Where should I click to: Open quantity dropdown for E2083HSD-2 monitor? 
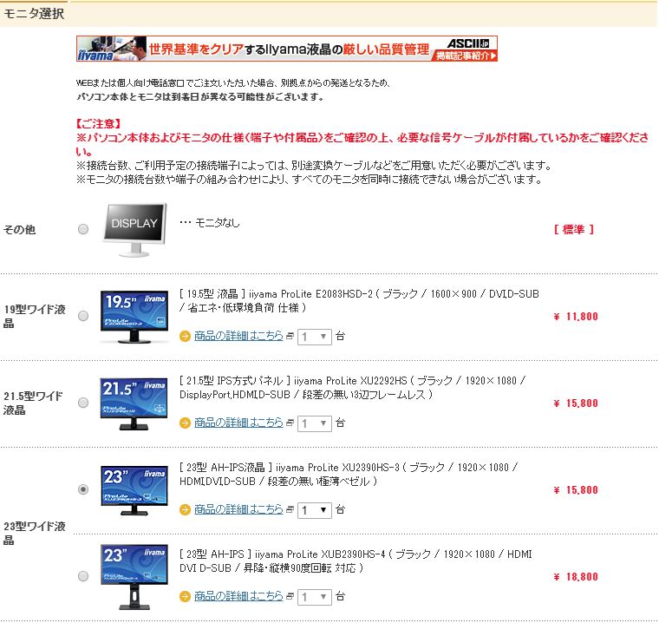(315, 337)
